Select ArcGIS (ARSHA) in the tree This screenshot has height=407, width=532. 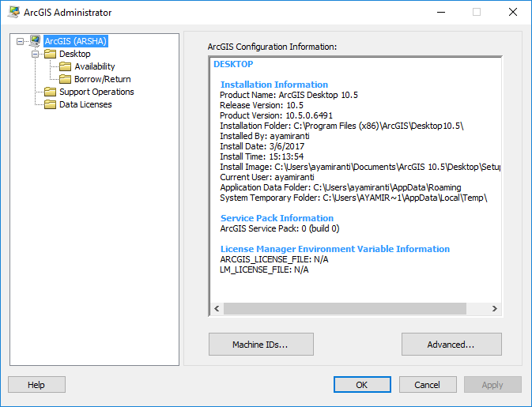pos(76,41)
